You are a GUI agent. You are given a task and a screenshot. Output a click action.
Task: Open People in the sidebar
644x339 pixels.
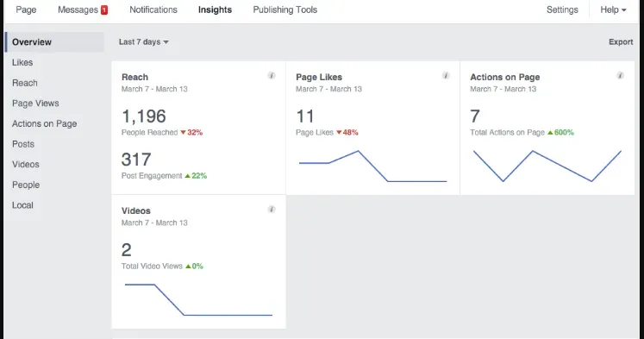pos(26,185)
